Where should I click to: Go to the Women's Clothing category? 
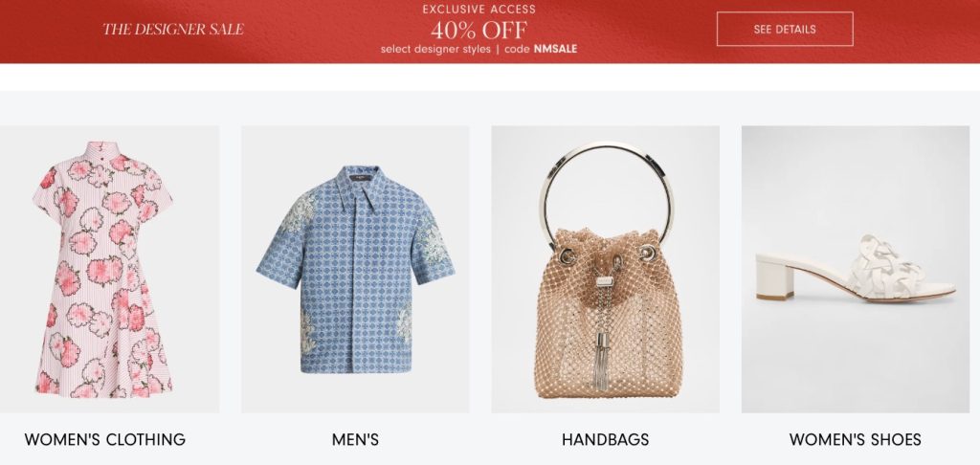tap(105, 439)
